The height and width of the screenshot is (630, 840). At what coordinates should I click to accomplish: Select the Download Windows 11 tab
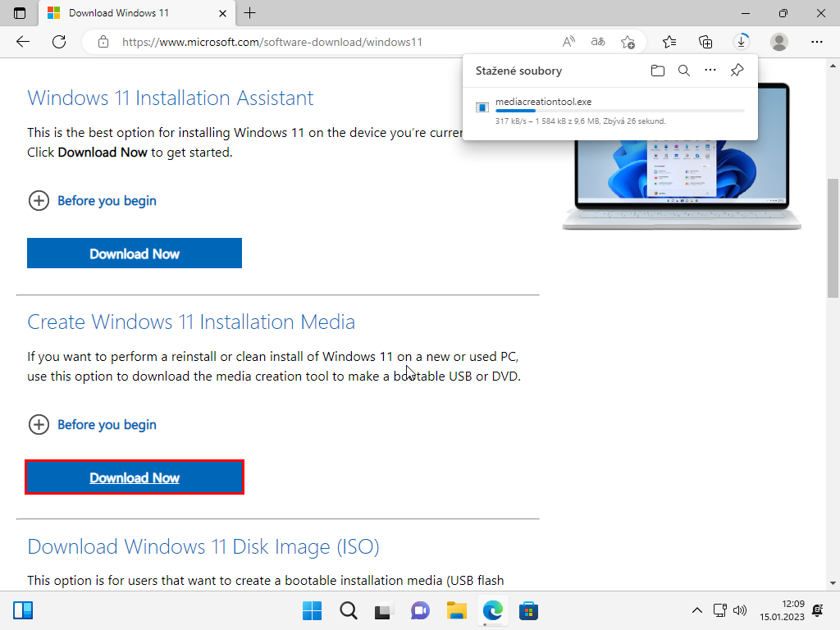pos(123,13)
